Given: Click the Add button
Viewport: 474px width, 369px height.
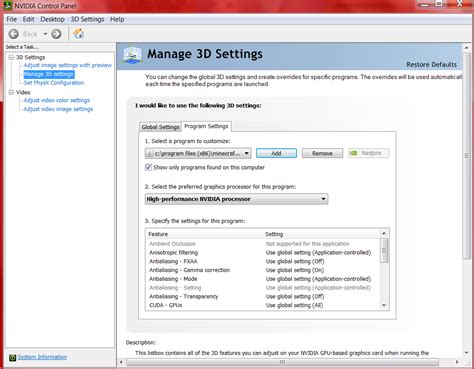Looking at the screenshot, I should coord(276,153).
